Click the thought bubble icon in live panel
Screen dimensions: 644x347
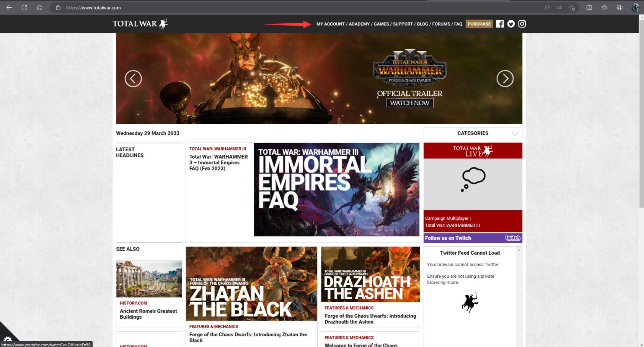[473, 179]
